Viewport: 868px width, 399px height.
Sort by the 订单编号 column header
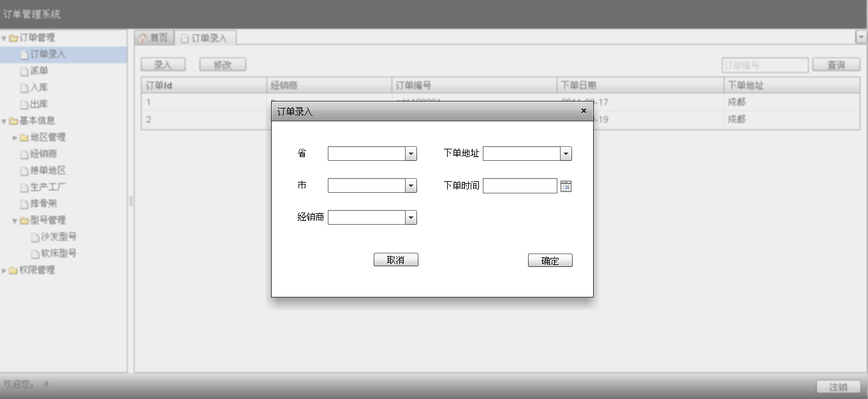(x=474, y=85)
